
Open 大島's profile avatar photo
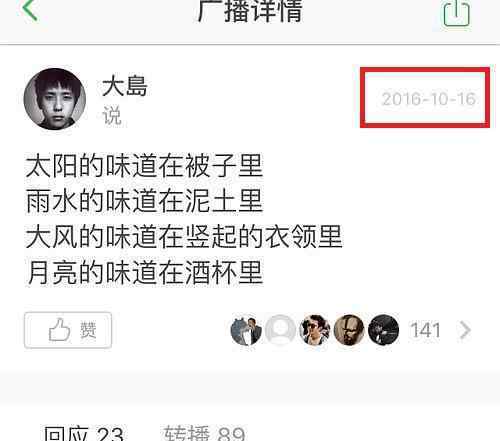tap(55, 99)
